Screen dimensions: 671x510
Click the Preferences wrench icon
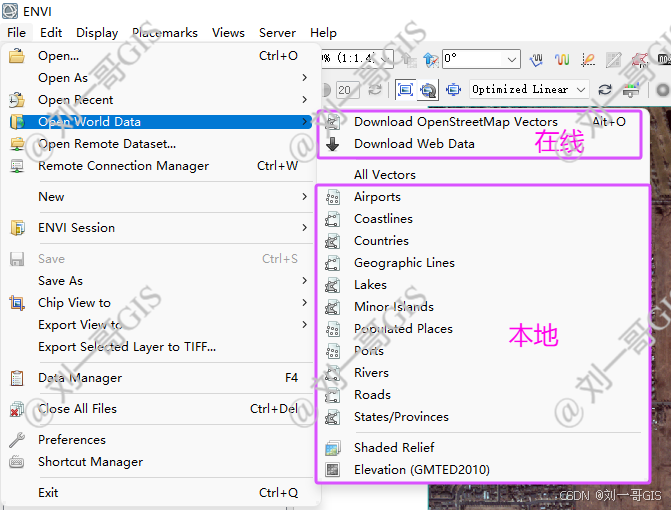[x=17, y=440]
